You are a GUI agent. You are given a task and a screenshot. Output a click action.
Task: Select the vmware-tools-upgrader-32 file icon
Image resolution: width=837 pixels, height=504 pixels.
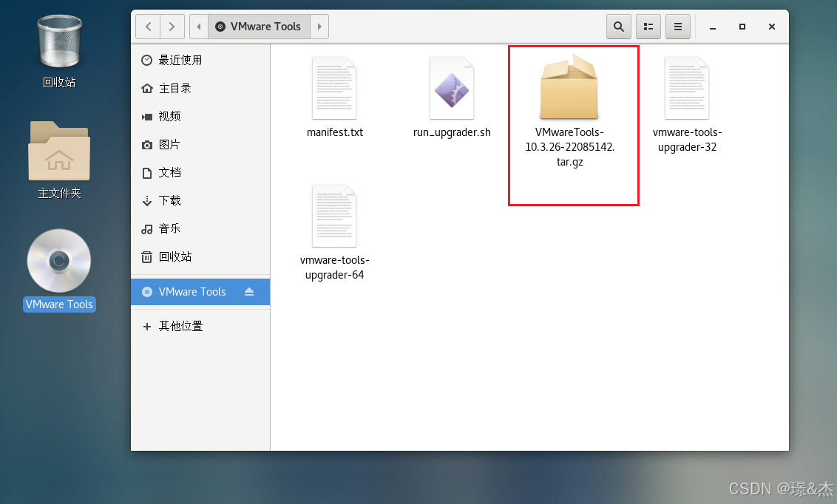click(x=687, y=88)
